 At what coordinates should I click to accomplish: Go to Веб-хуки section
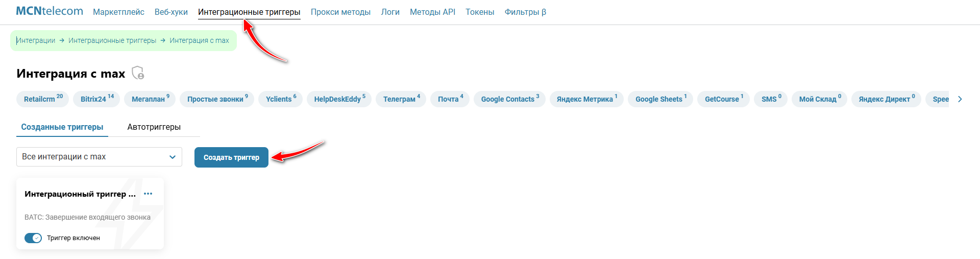[x=171, y=12]
